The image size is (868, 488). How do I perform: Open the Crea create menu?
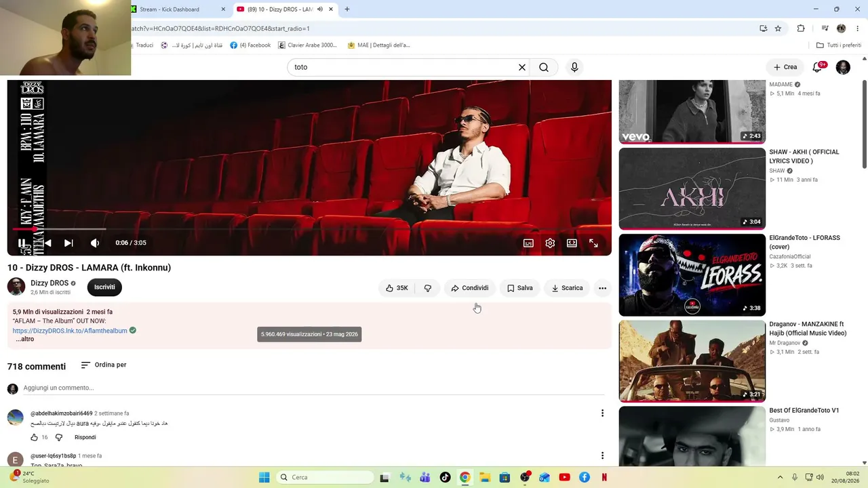click(785, 67)
